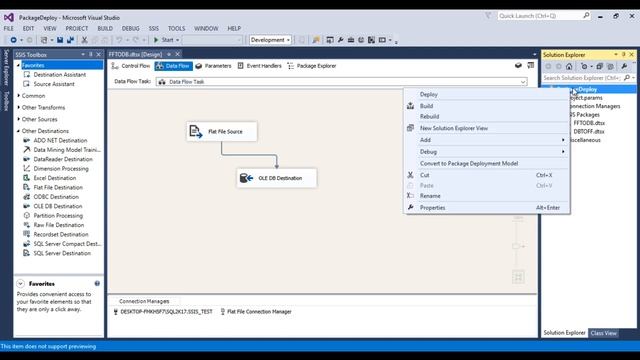Click the Search Solution Explorer field
This screenshot has height=360, width=640.
[x=582, y=78]
